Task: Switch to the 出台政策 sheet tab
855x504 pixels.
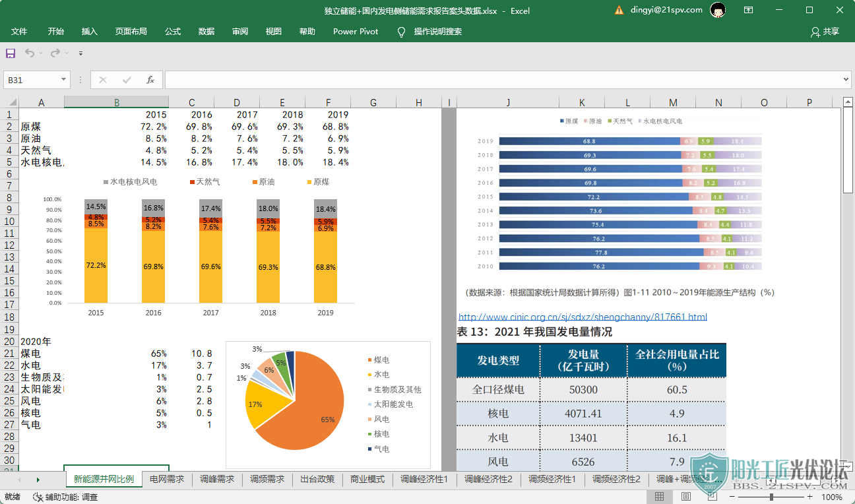Action: pos(317,480)
